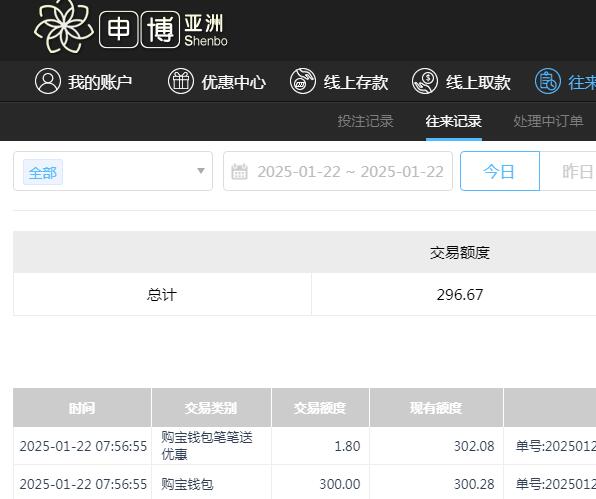The image size is (596, 499).
Task: Click the 交易额度 table column header
Action: 320,408
